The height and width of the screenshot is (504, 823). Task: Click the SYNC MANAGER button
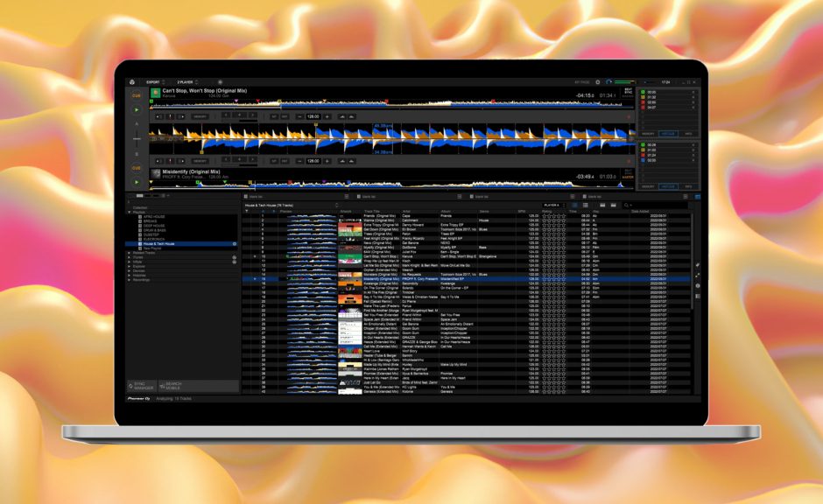point(143,385)
